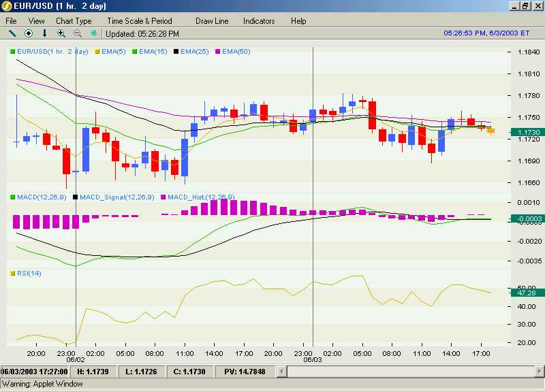Click the RSI(14) legend label

coord(29,274)
